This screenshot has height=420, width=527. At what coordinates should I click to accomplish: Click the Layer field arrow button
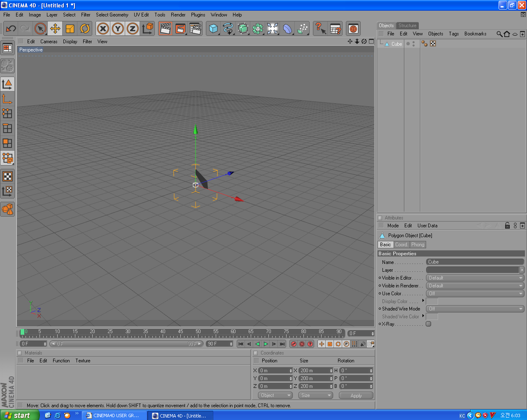pos(522,270)
